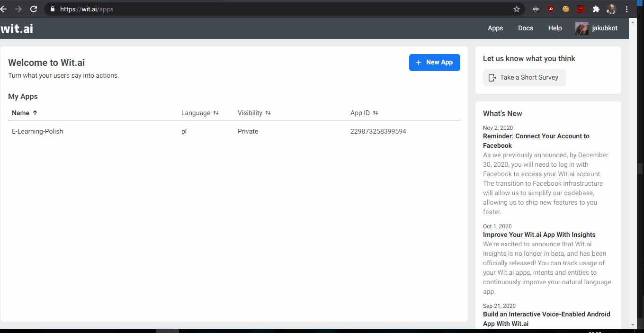Image resolution: width=644 pixels, height=333 pixels.
Task: Click 'Let us know what you think' heading
Action: pos(529,59)
